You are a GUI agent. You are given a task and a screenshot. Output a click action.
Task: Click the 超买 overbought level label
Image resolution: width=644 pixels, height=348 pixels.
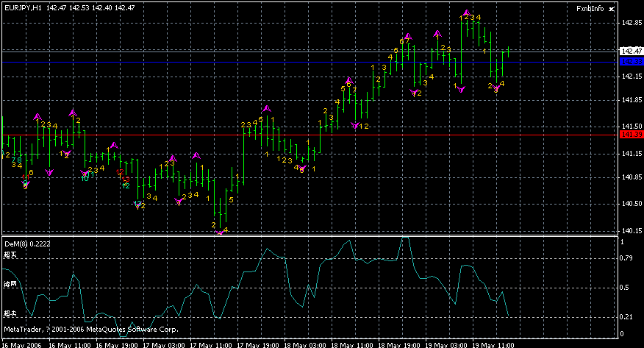pos(11,255)
